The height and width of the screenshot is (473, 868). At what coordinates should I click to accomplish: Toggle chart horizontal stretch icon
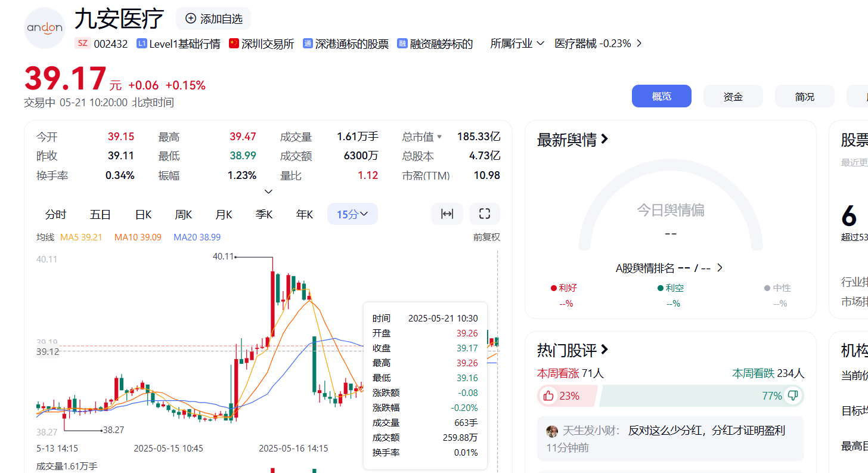pos(447,214)
